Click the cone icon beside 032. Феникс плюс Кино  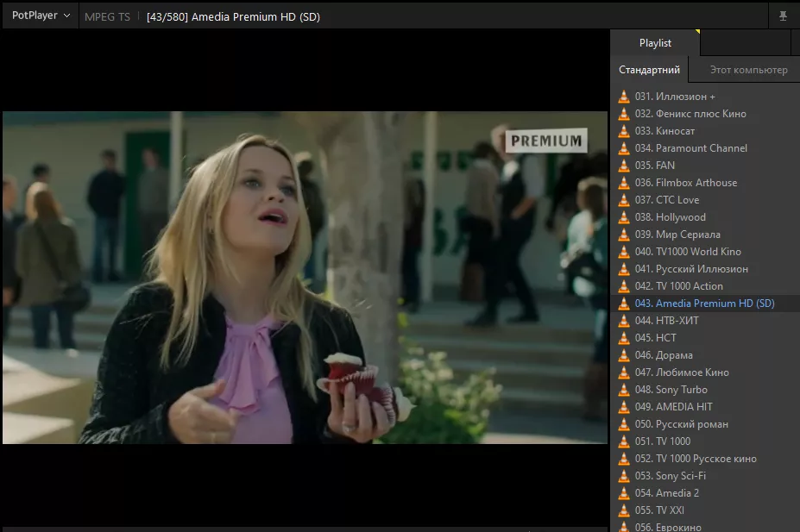pos(623,114)
